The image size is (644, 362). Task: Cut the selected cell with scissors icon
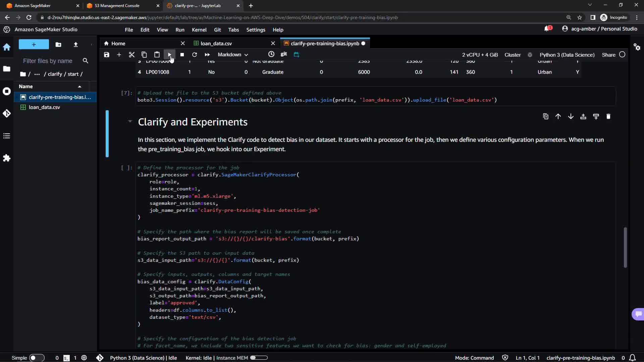point(131,55)
